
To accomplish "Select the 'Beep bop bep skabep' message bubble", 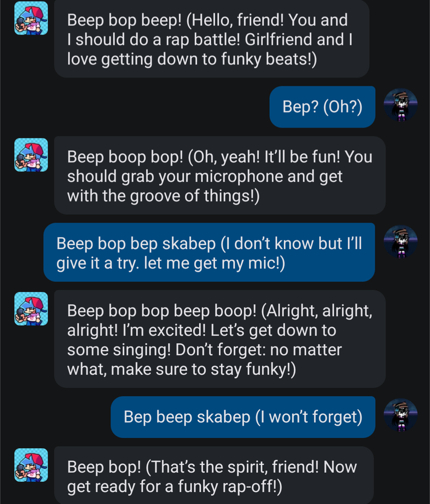I will 209,252.
